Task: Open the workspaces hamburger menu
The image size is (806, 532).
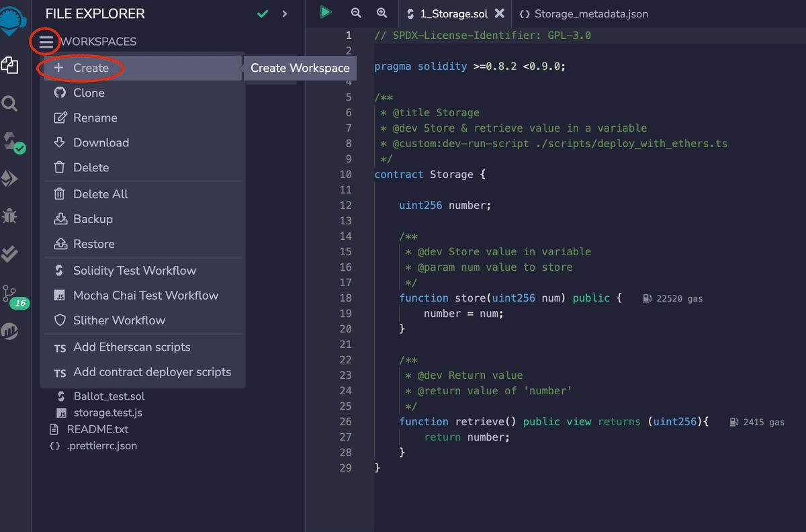Action: (x=45, y=41)
